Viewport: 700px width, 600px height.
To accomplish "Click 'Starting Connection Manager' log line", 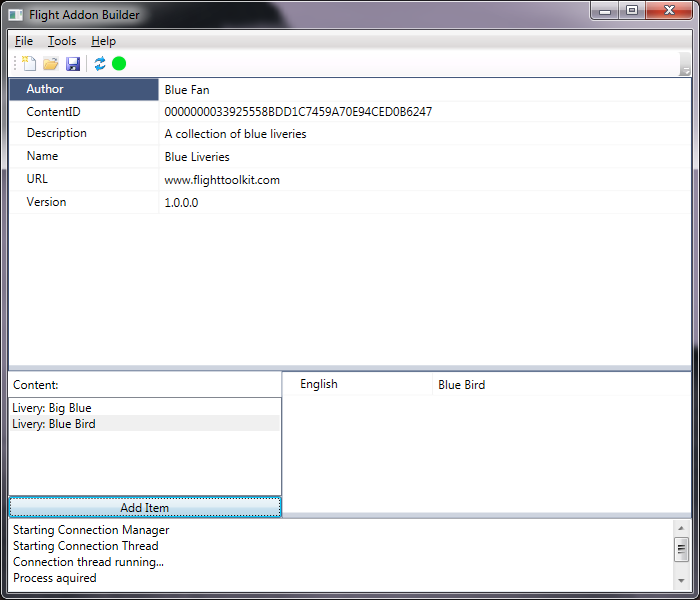I will point(91,530).
